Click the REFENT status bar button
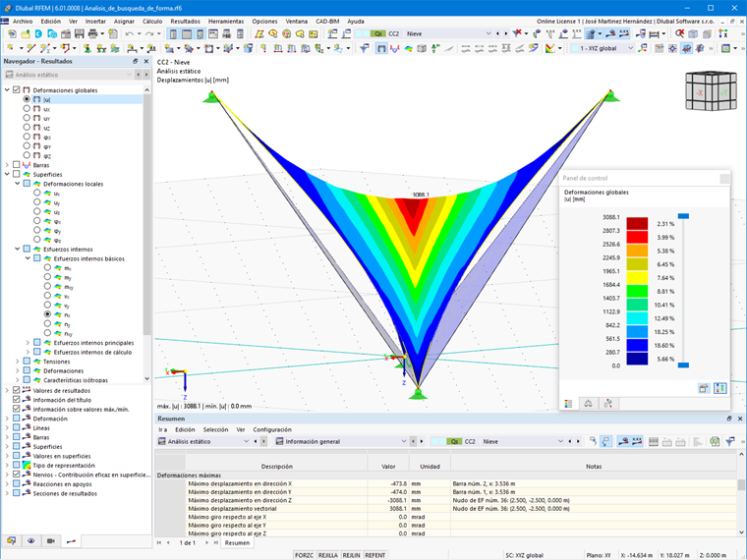Viewport: 747px width, 560px height. pos(374,555)
